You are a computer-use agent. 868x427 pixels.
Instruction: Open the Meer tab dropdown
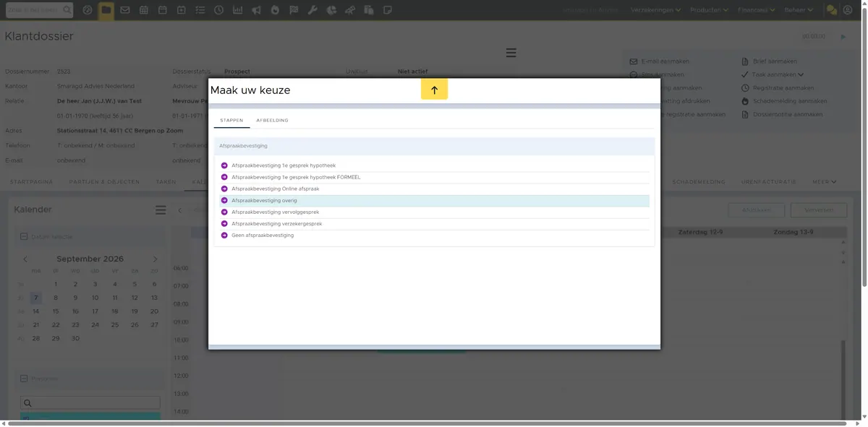click(824, 182)
